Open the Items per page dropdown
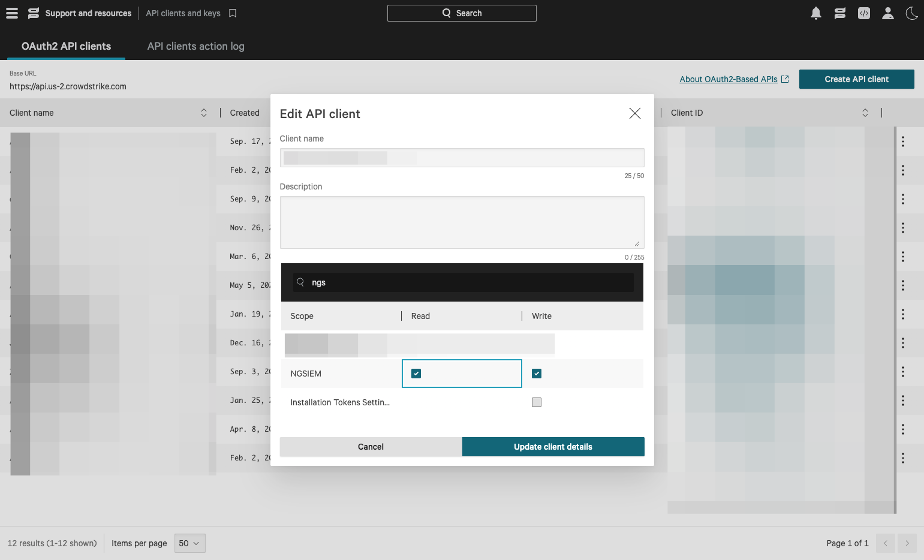924x560 pixels. pyautogui.click(x=189, y=543)
